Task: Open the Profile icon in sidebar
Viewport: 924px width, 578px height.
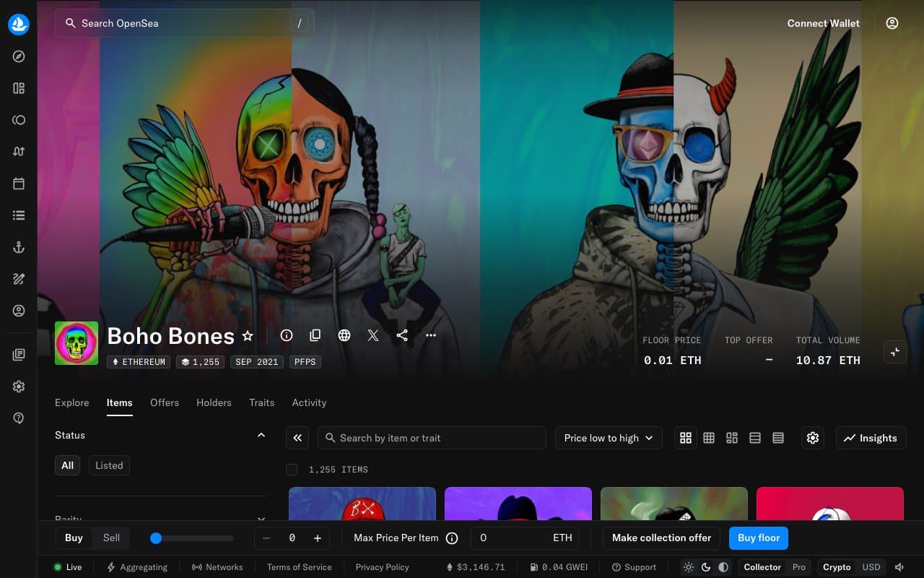Action: point(19,311)
